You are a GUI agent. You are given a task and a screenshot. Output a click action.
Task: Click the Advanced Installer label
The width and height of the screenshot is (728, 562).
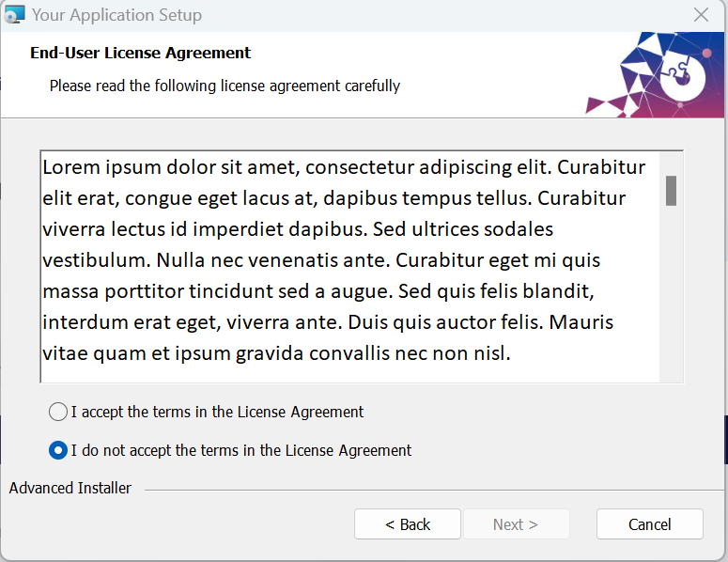coord(70,488)
